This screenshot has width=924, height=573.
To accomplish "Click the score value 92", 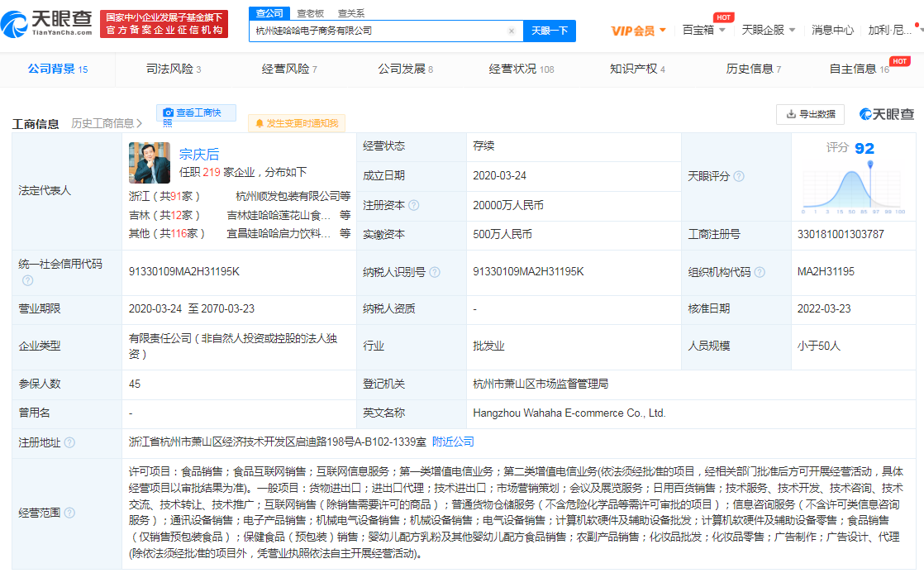I will coord(864,148).
